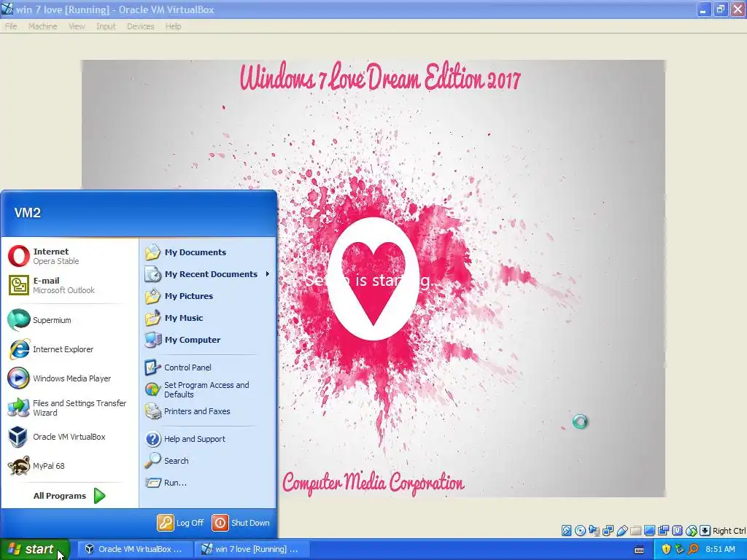Image resolution: width=747 pixels, height=560 pixels.
Task: Click CPU status indicator in VirtualBox status bar
Action: [677, 531]
